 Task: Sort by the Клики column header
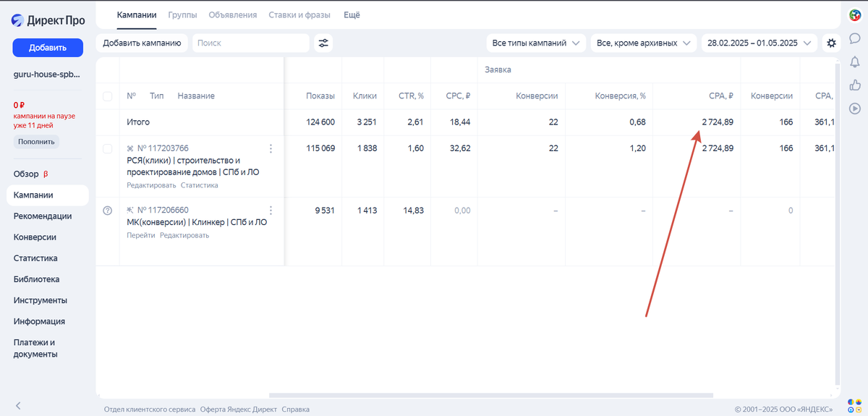(x=365, y=96)
